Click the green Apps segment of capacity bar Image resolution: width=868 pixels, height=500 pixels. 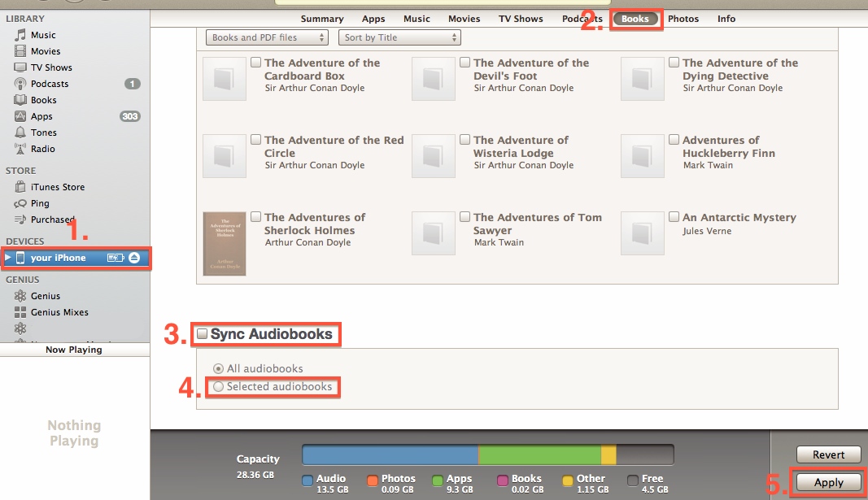coord(539,454)
